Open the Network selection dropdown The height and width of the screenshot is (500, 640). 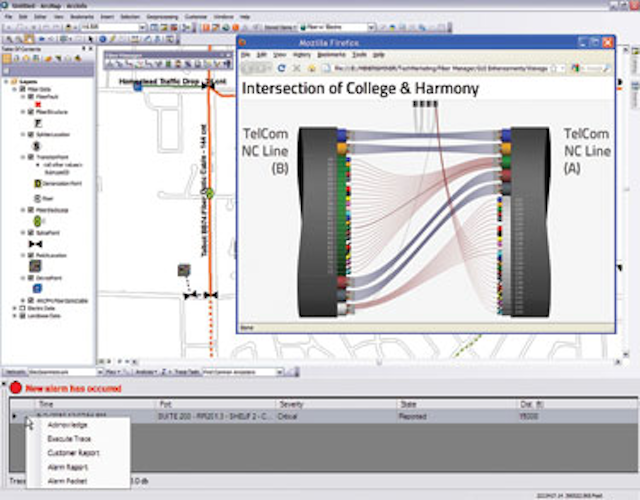click(x=100, y=372)
